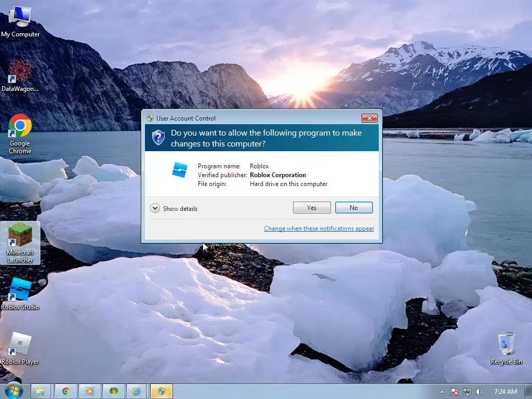
Task: Open Action Center flag tray icon
Action: click(x=454, y=392)
